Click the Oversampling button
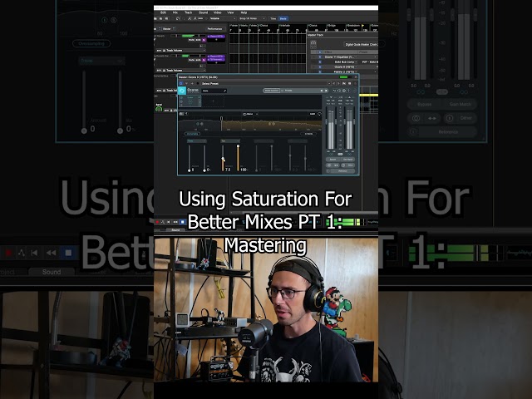This screenshot has width=532, height=399. click(x=192, y=134)
